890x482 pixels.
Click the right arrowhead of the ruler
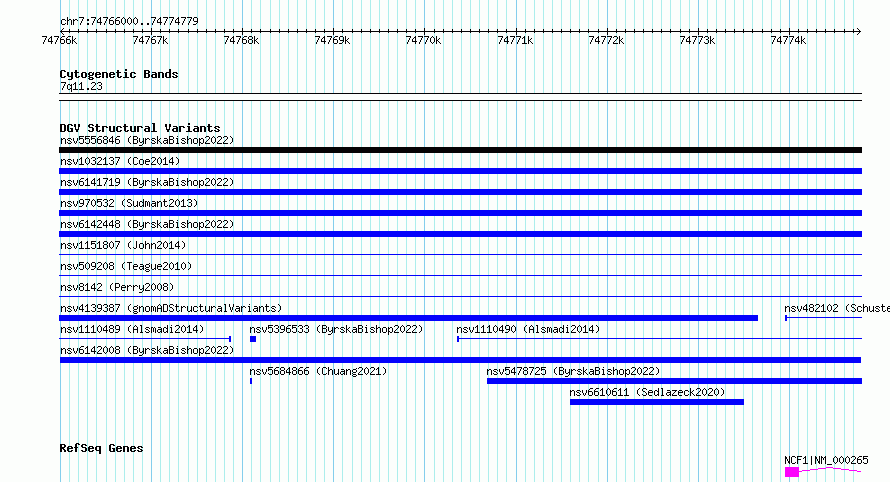tap(859, 31)
